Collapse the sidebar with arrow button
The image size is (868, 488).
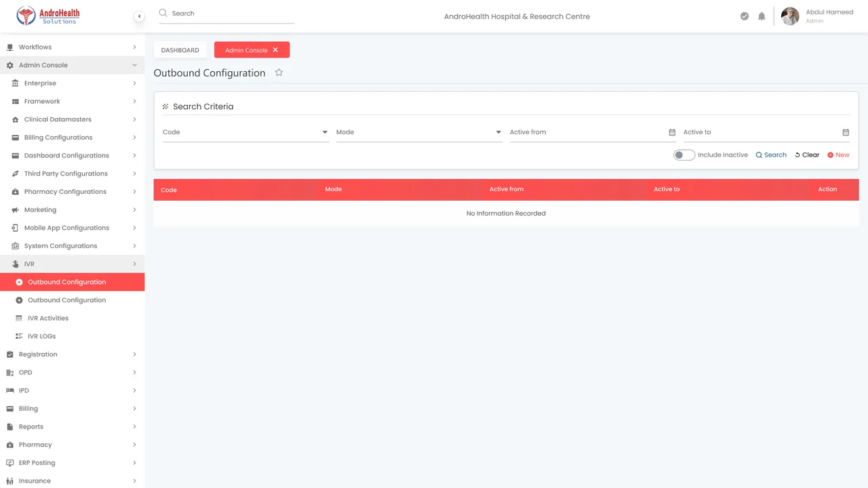pyautogui.click(x=139, y=16)
